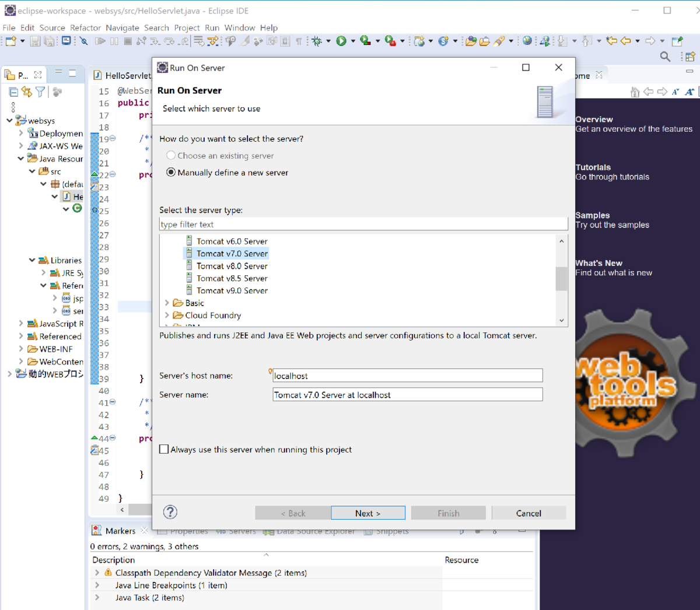Click the Pin Editor toolbar icon
The image size is (700, 610).
677,41
